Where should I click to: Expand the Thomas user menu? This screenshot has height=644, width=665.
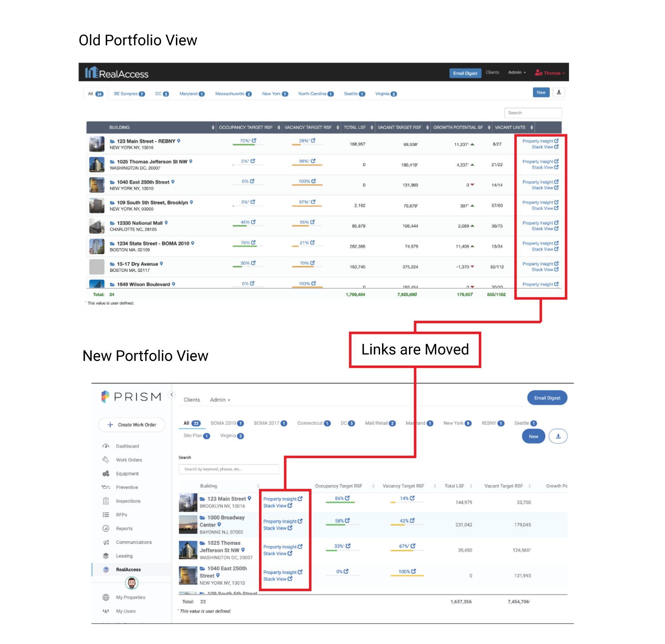coord(550,72)
